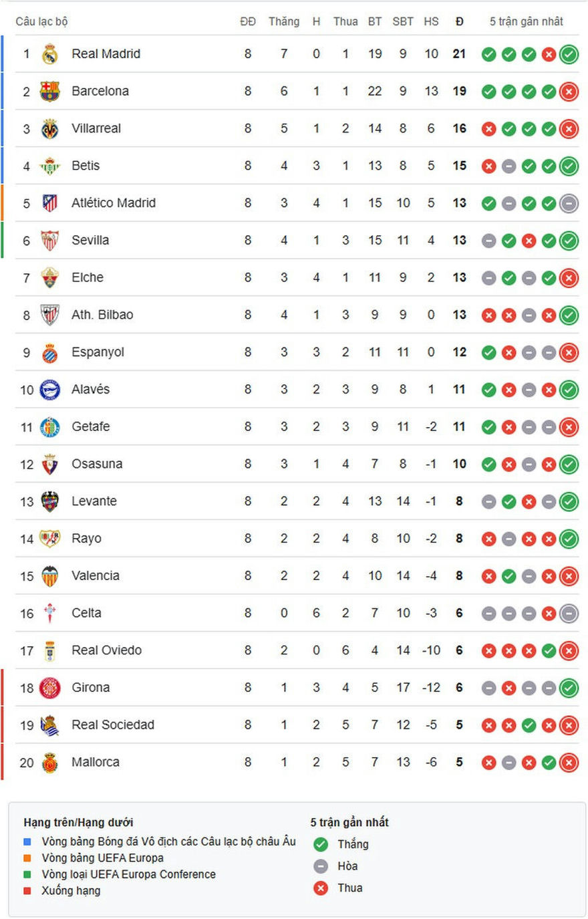Click the Real Madrid club crest
The width and height of the screenshot is (588, 919).
pos(50,54)
